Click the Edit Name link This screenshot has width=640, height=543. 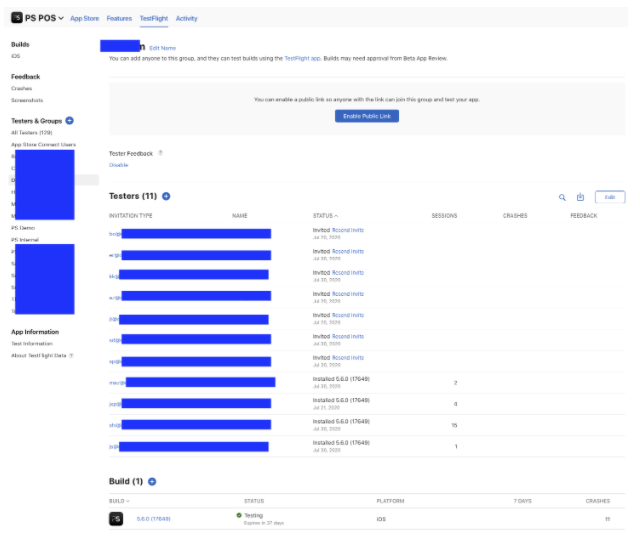pos(162,48)
